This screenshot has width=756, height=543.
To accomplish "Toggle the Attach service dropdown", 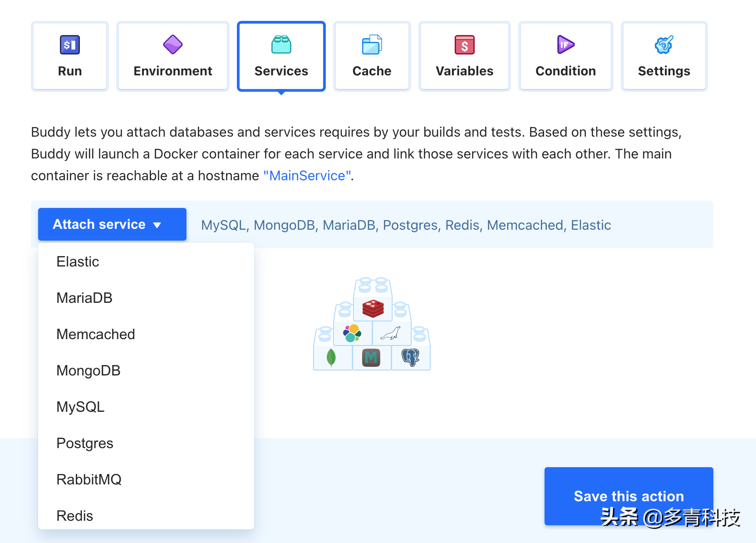I will pyautogui.click(x=112, y=224).
